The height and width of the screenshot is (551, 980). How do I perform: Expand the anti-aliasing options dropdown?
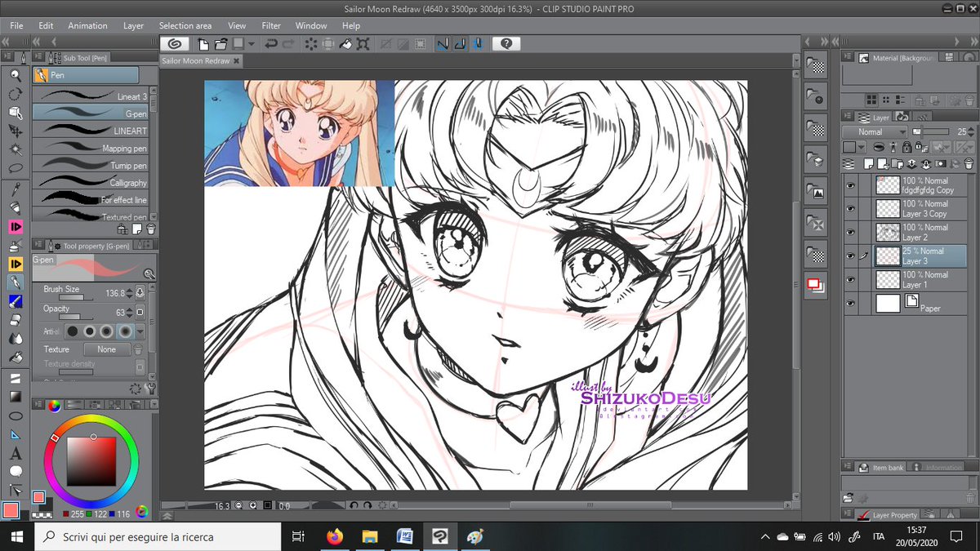tap(141, 331)
